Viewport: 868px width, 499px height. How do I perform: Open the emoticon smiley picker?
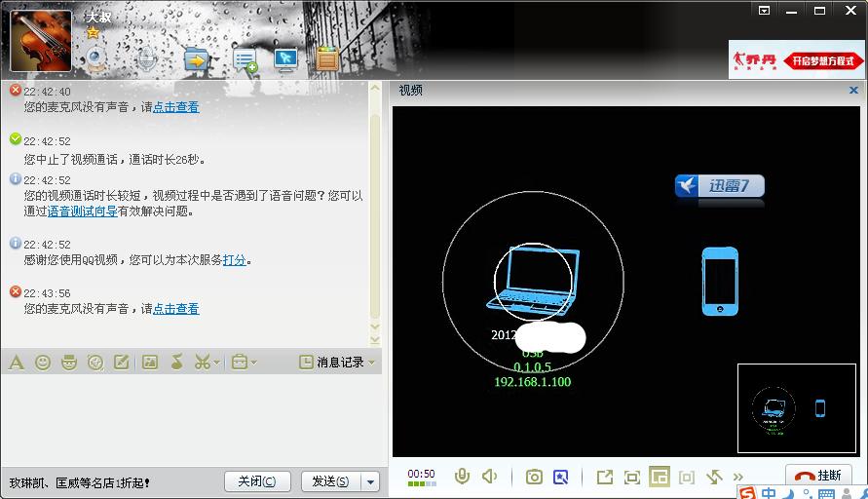coord(43,363)
